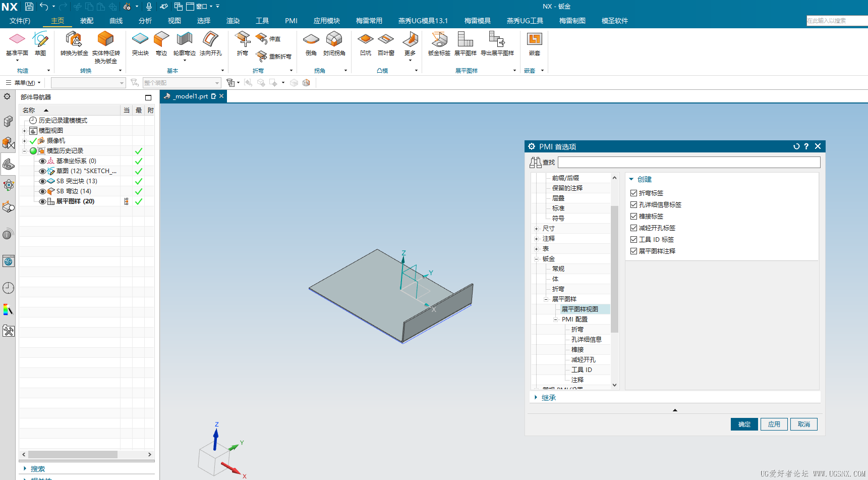Screen dimensions: 868x480
Task: Open the left sidebar settings gear
Action: (x=7, y=96)
